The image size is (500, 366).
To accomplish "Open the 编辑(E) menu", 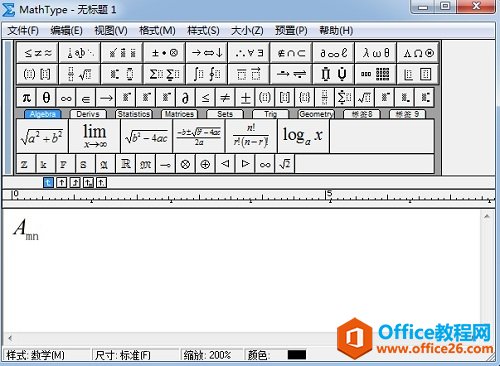I will [66, 31].
